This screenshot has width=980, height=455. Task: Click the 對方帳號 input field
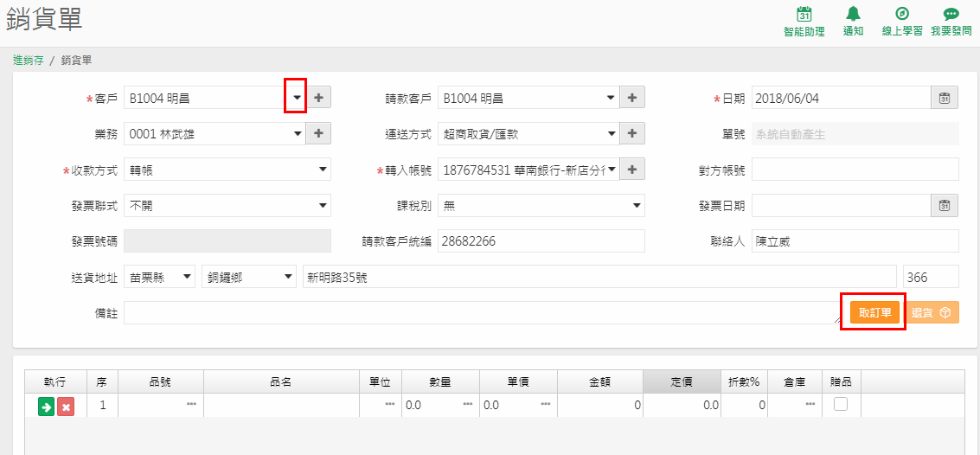pos(855,169)
